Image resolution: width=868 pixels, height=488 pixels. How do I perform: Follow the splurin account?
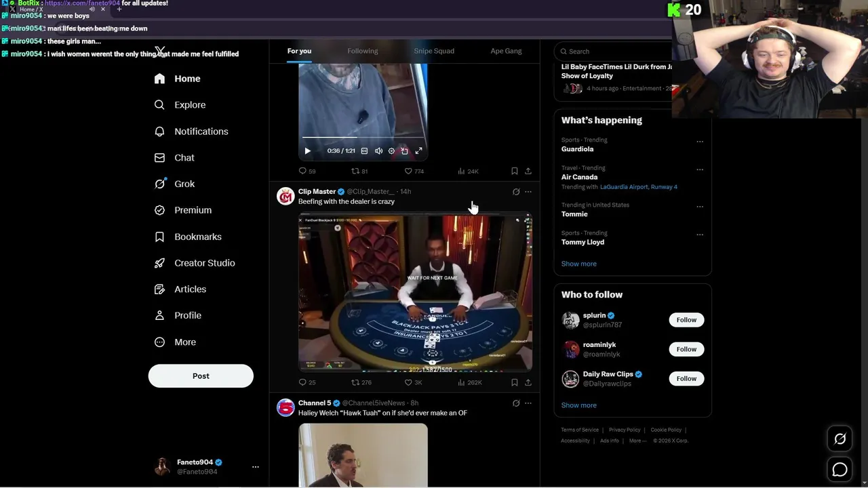(x=686, y=320)
